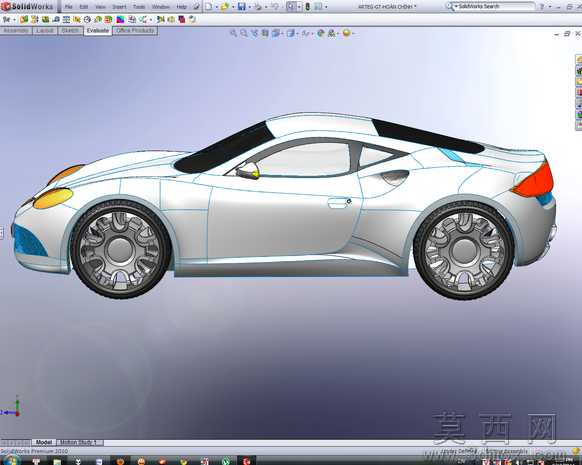
Task: Click the Apply Scene icon
Action: coord(332,33)
